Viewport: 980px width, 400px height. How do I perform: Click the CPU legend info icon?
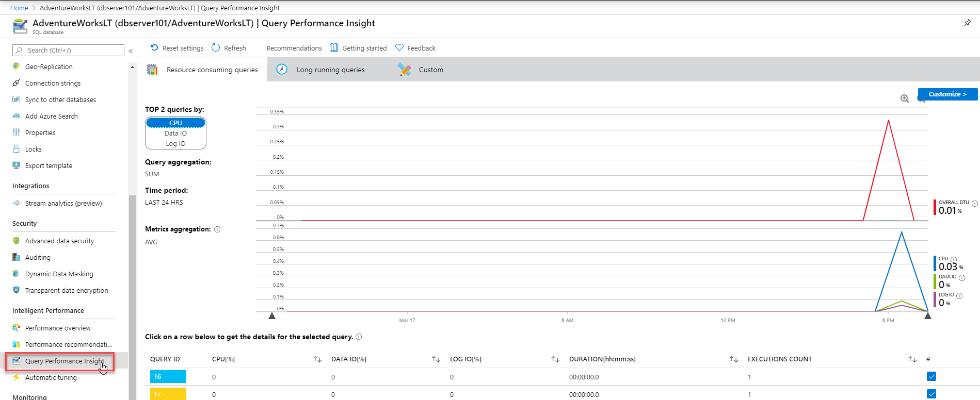point(954,260)
